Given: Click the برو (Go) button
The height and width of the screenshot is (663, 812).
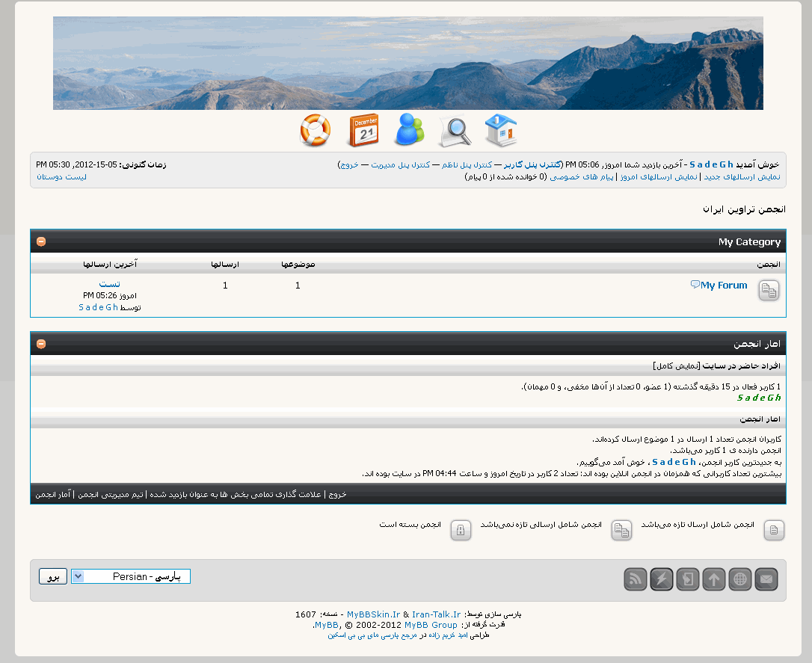Looking at the screenshot, I should [x=53, y=576].
